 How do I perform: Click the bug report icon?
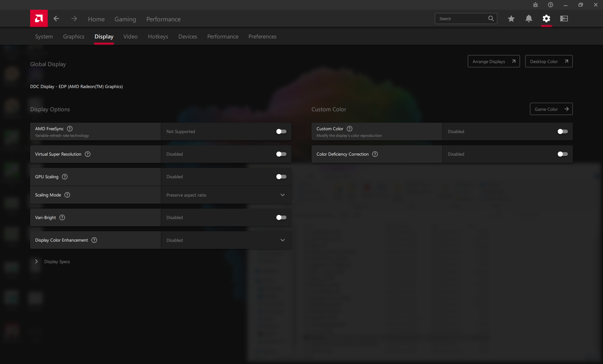pos(535,5)
